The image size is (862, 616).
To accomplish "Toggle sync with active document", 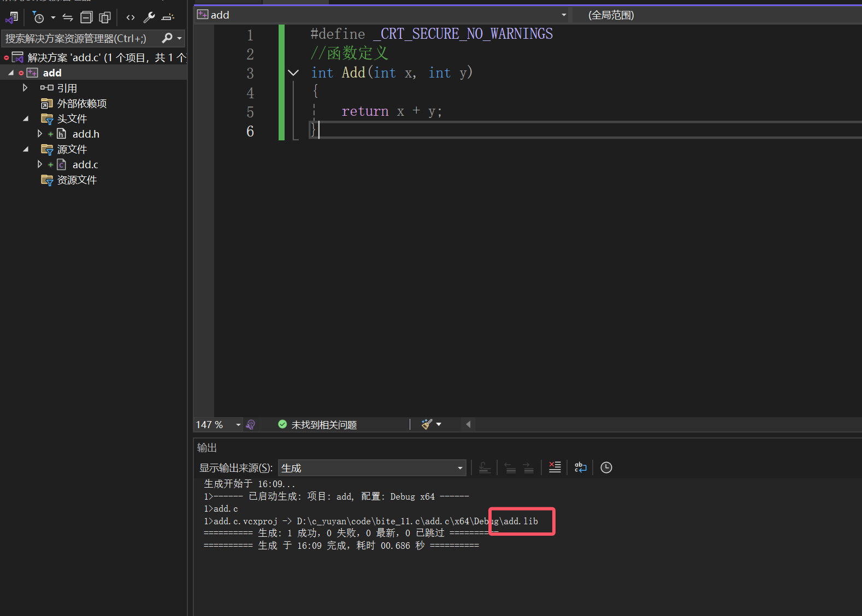I will [x=68, y=18].
